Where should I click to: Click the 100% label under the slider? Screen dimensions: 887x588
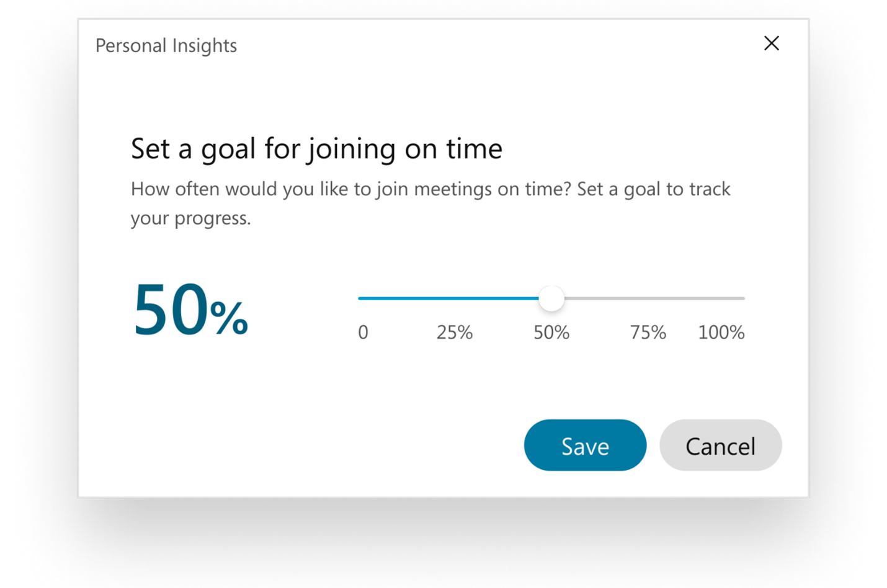tap(721, 332)
